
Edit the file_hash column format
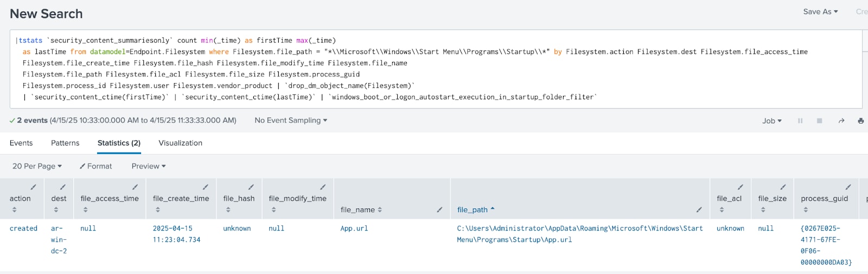point(251,187)
